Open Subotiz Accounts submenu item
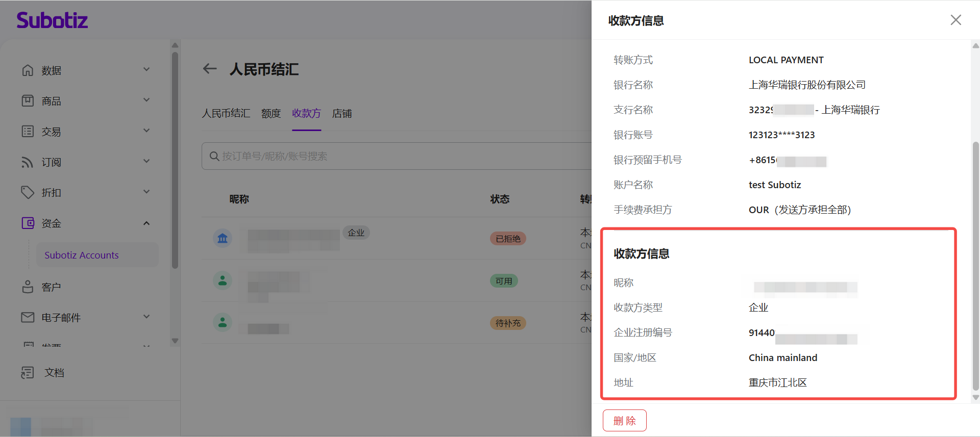Viewport: 980px width, 437px height. (x=97, y=255)
